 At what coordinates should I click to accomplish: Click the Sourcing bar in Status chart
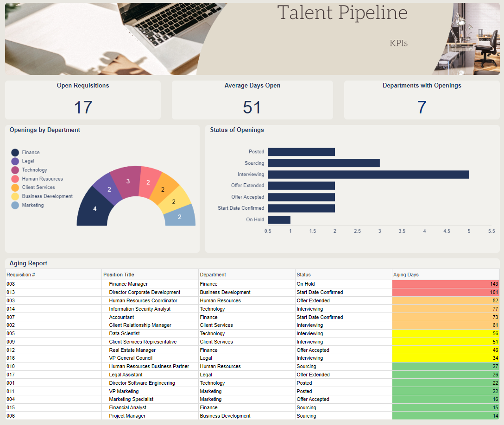coord(324,163)
